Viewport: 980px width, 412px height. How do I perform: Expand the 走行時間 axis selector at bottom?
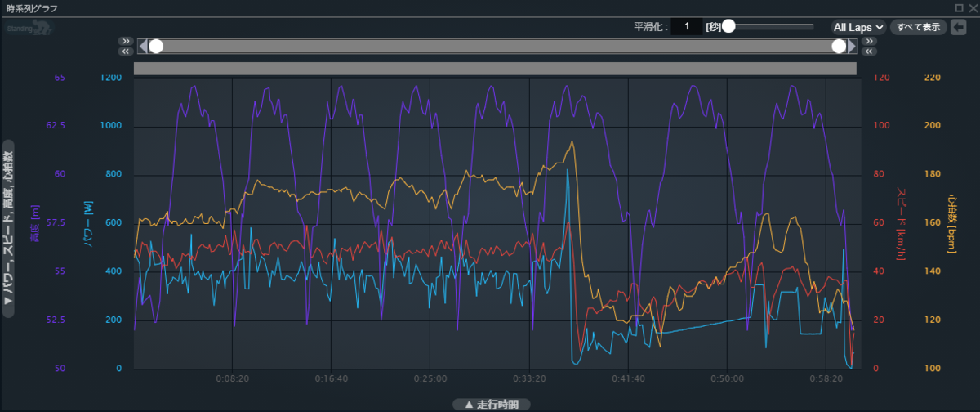pyautogui.click(x=492, y=404)
